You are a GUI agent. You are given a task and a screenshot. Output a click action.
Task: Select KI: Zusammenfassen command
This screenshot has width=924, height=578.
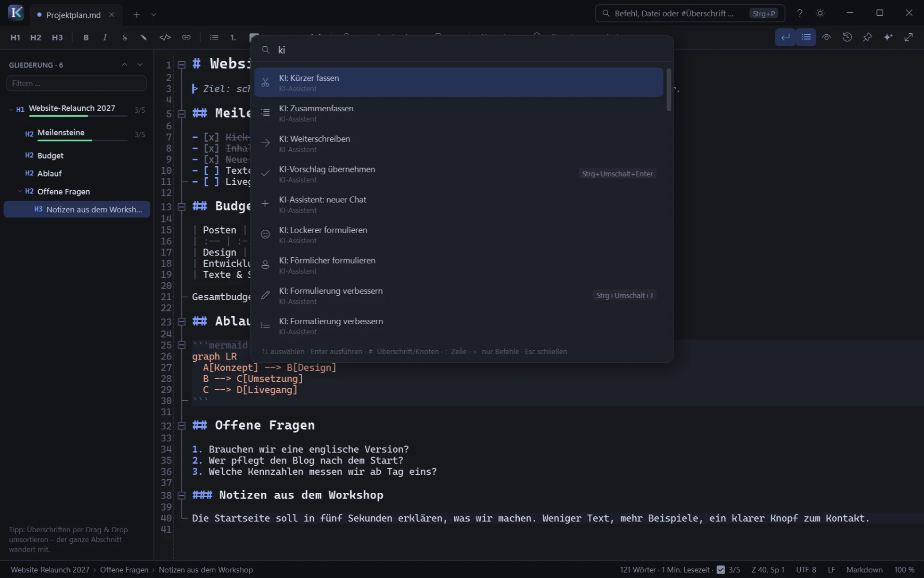(x=459, y=113)
